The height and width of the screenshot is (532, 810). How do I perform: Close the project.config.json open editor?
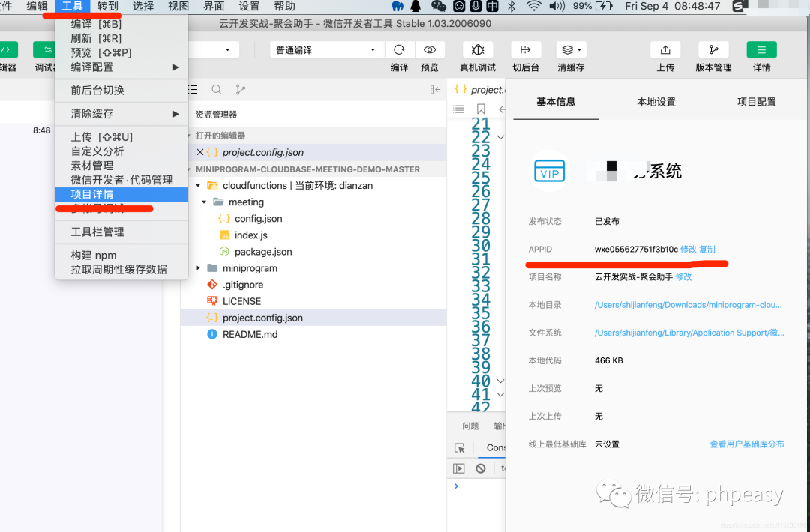(x=200, y=152)
